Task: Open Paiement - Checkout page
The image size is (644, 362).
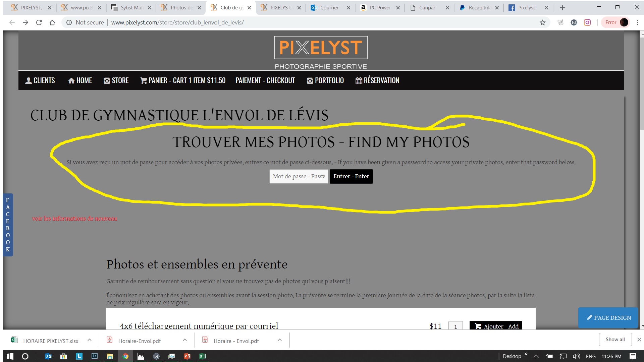Action: [x=265, y=80]
